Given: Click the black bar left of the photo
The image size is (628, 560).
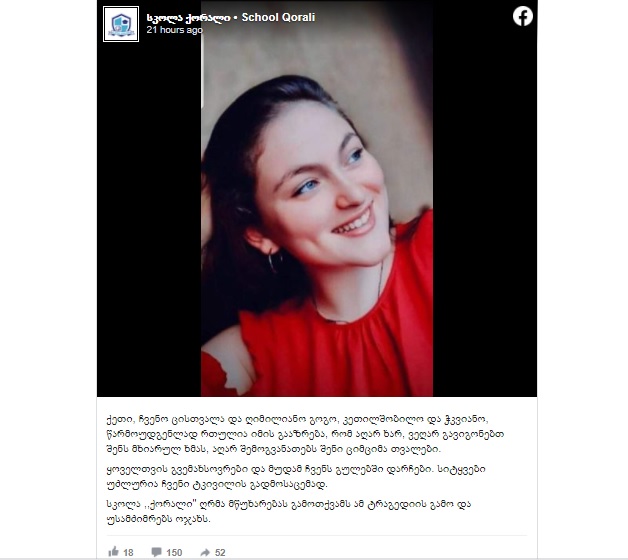Looking at the screenshot, I should 149,216.
